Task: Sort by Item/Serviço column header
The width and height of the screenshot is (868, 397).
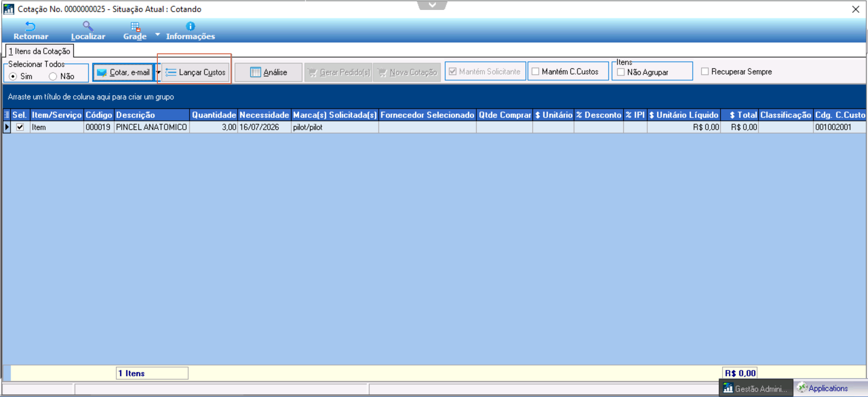Action: pyautogui.click(x=57, y=115)
